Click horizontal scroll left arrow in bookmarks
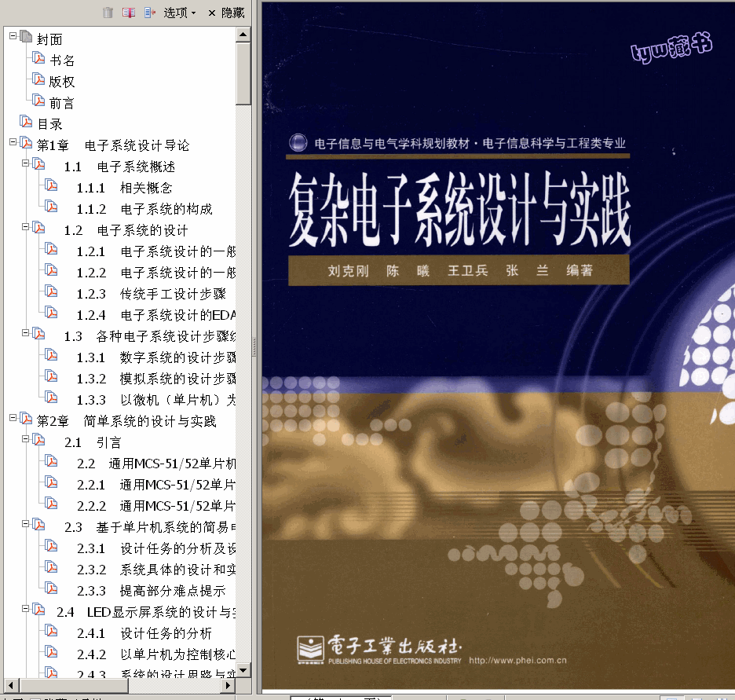Viewport: 735px width, 700px height. coord(11,685)
